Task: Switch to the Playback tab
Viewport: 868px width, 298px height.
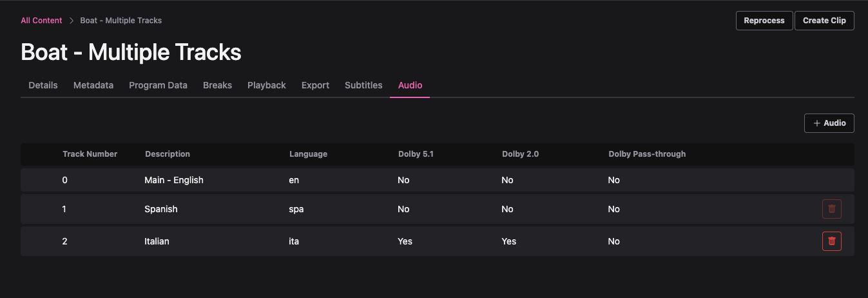Action: click(x=266, y=85)
